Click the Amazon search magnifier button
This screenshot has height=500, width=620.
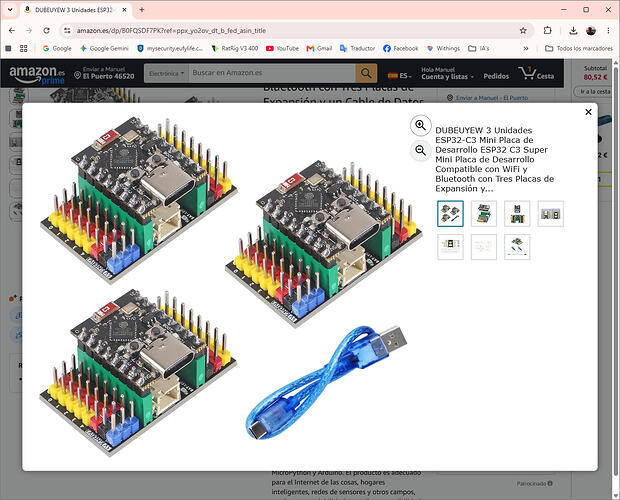point(366,74)
